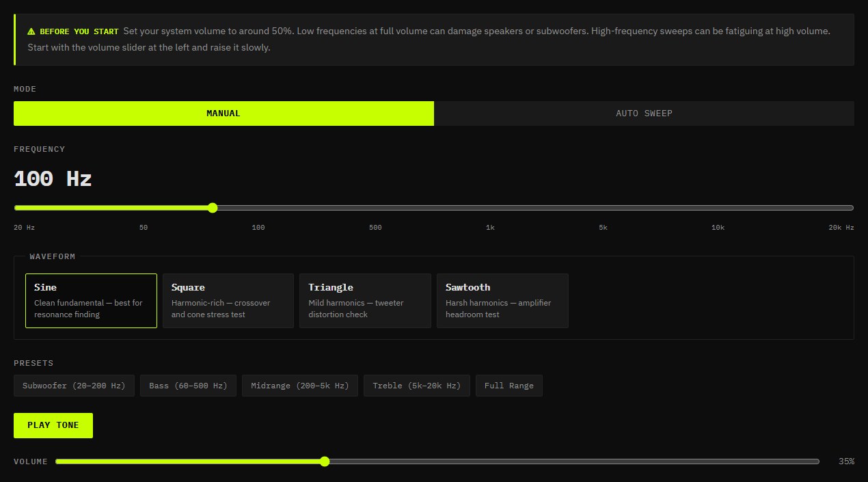Click the 20 Hz scale label
This screenshot has height=482, width=868.
coord(24,227)
